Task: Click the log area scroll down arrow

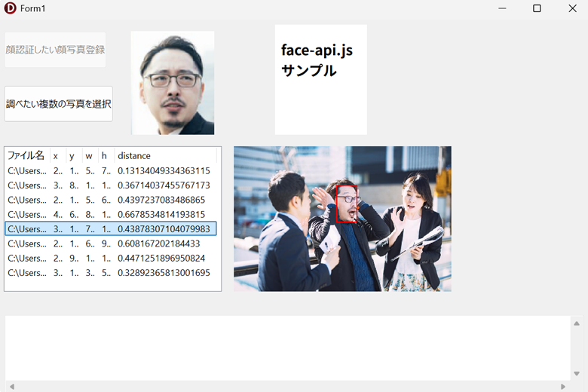Action: tap(577, 374)
